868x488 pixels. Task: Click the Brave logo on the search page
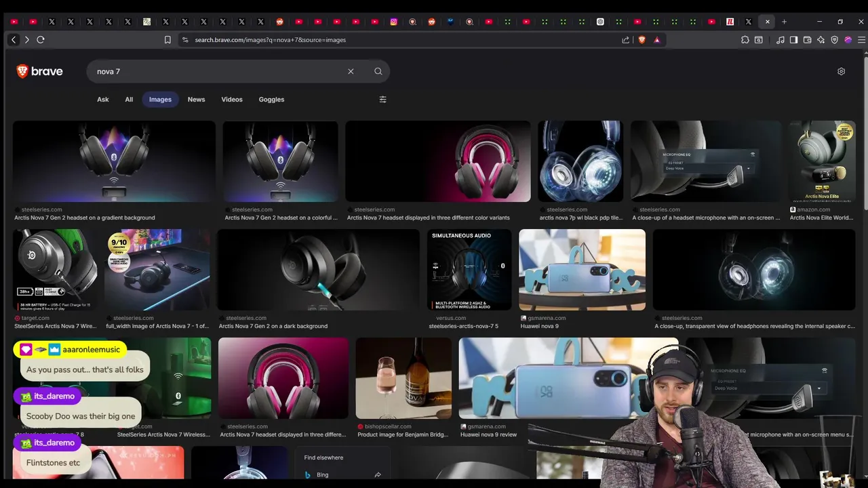39,71
